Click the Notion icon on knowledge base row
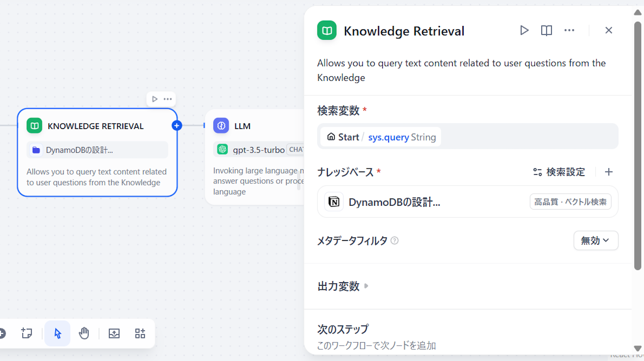This screenshot has width=644, height=361. 334,202
